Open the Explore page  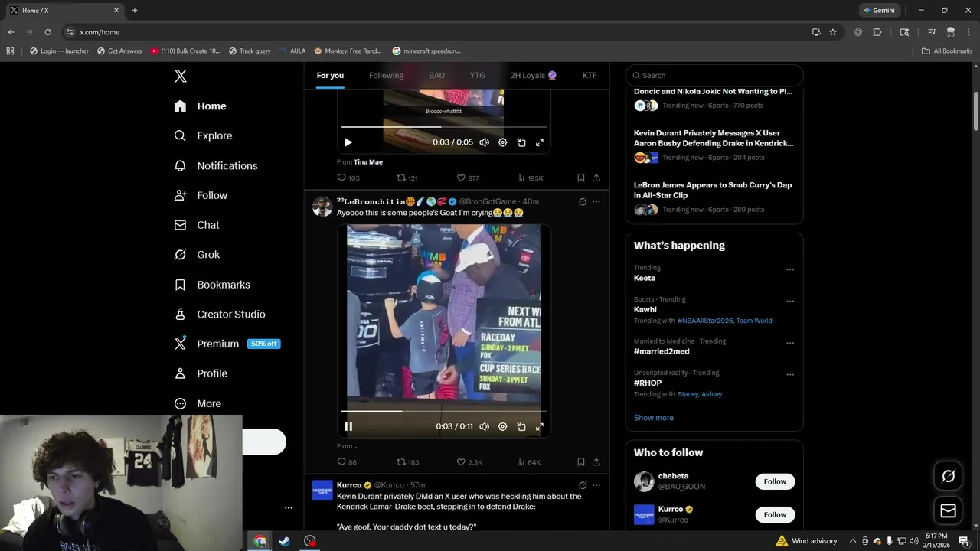203,135
